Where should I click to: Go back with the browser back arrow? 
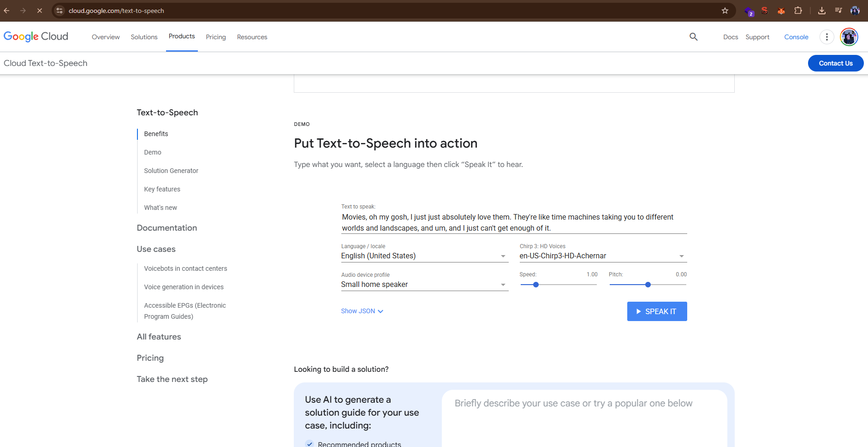[x=6, y=11]
